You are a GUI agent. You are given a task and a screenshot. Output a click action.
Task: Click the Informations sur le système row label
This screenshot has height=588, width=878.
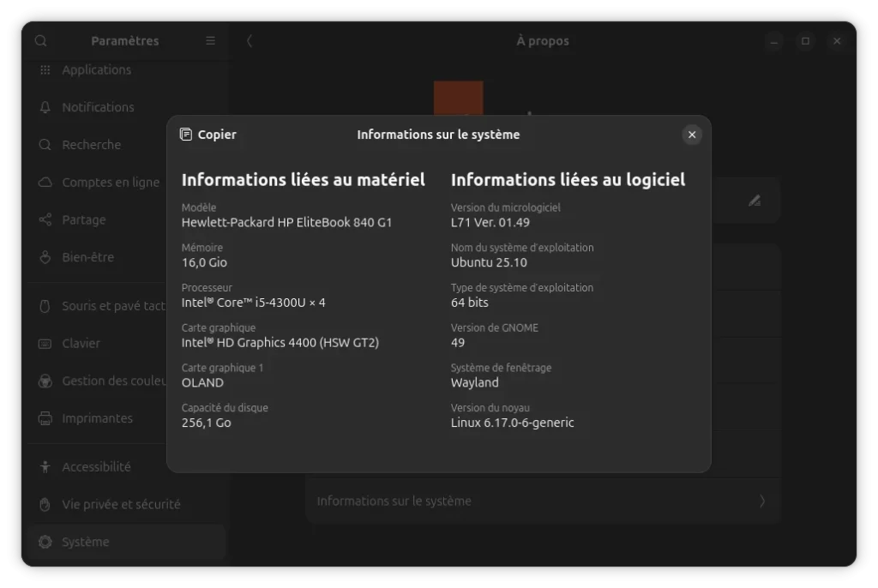394,501
